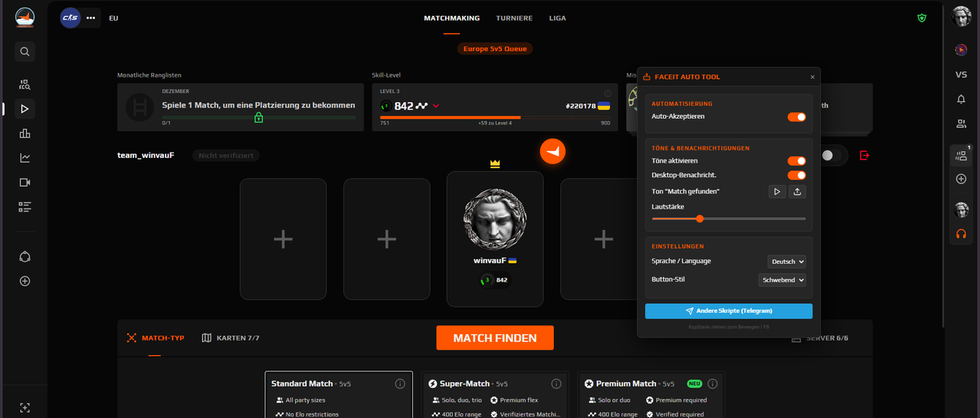Open the notifications bell icon
The image size is (980, 418).
point(961,99)
